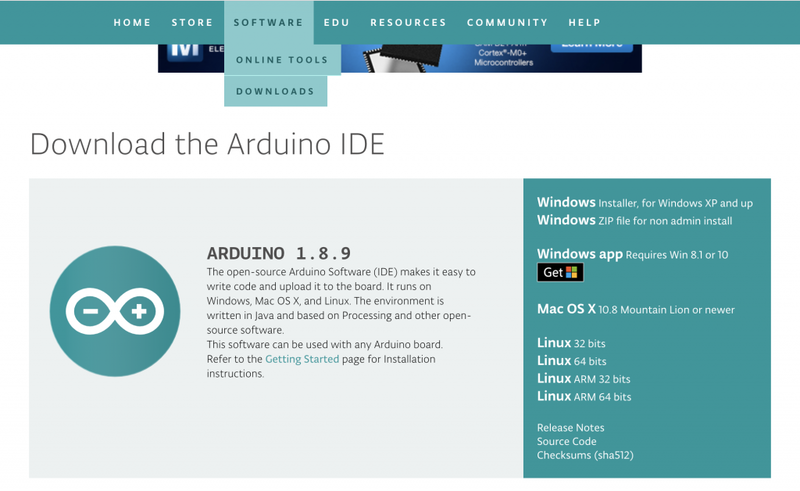The width and height of the screenshot is (800, 491).
Task: Click the Learn More banner button
Action: (592, 48)
